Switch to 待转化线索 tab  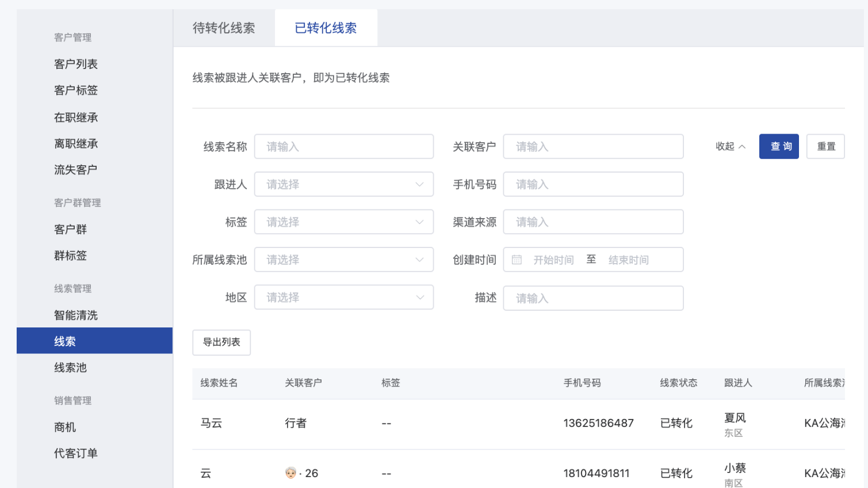224,28
